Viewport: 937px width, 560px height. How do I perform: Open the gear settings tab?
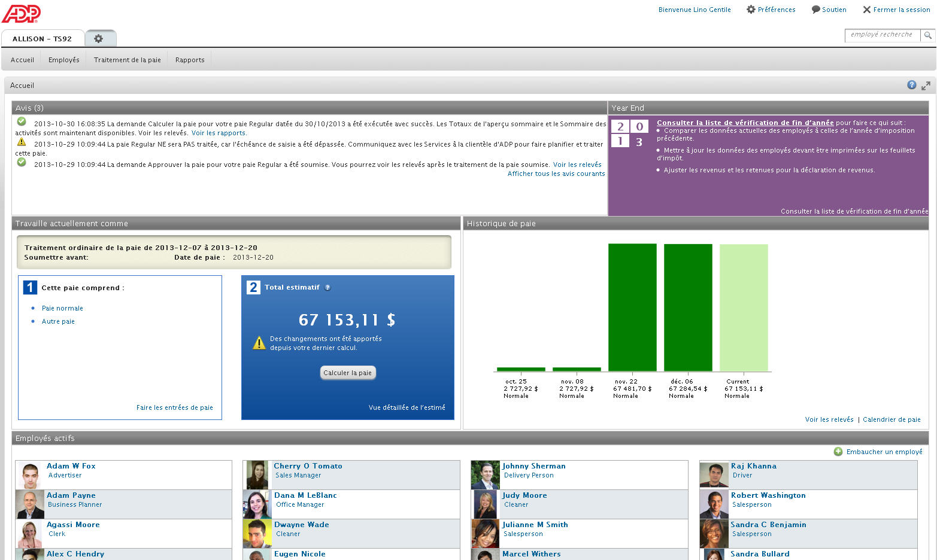click(99, 39)
